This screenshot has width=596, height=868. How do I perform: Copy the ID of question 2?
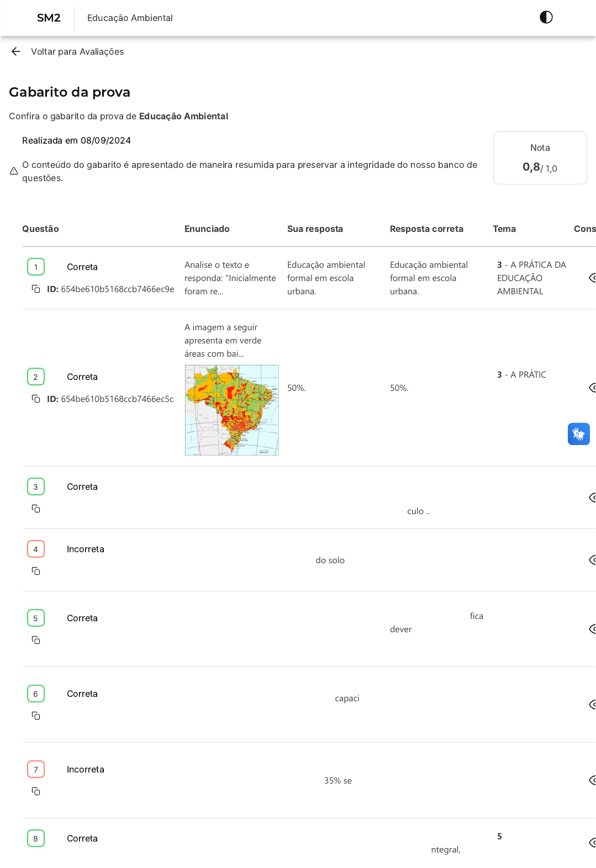(36, 399)
